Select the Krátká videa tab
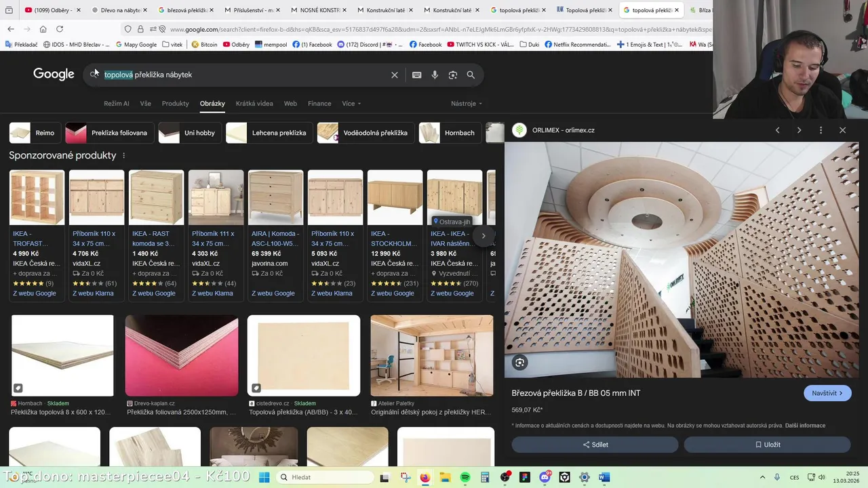 coord(254,104)
